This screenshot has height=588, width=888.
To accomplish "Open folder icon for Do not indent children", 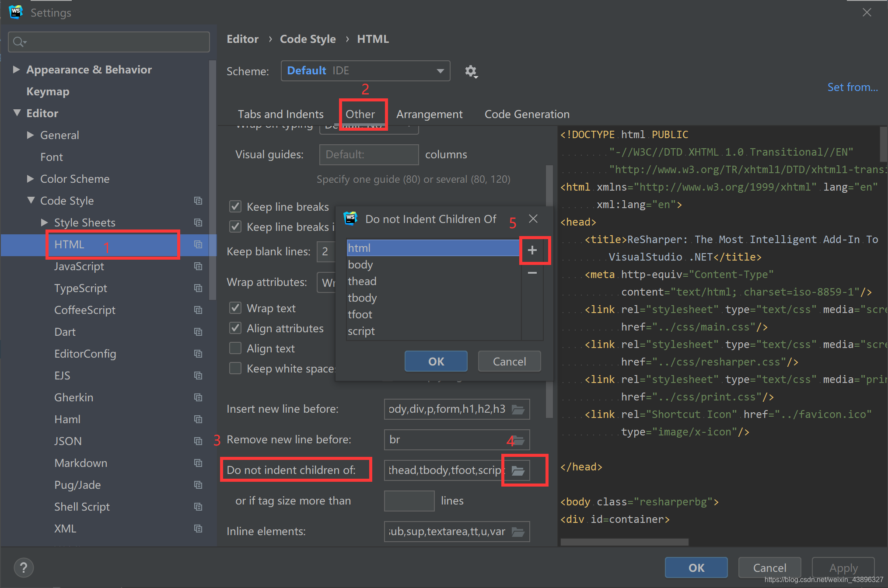I will (x=518, y=470).
